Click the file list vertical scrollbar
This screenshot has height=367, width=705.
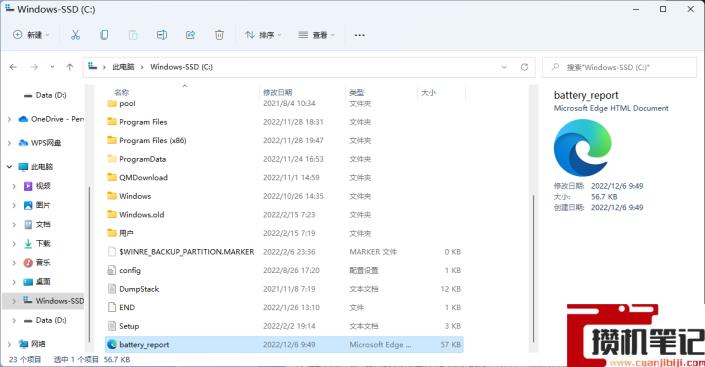[534, 269]
